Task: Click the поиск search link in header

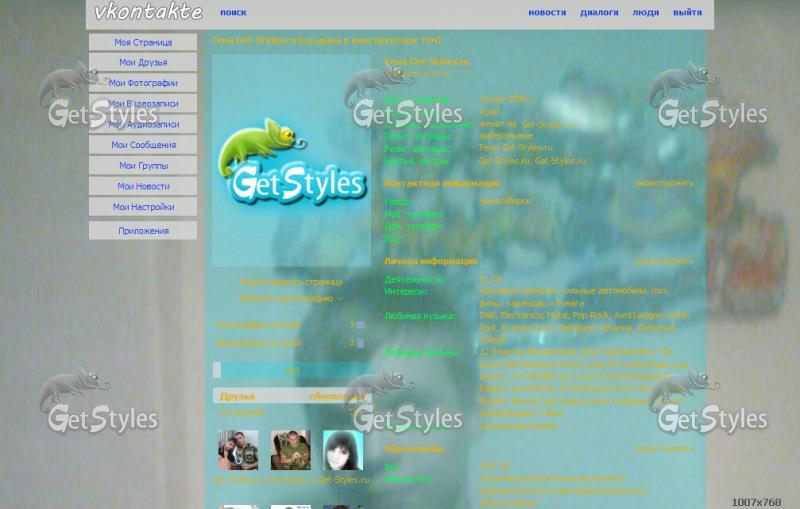Action: click(233, 13)
